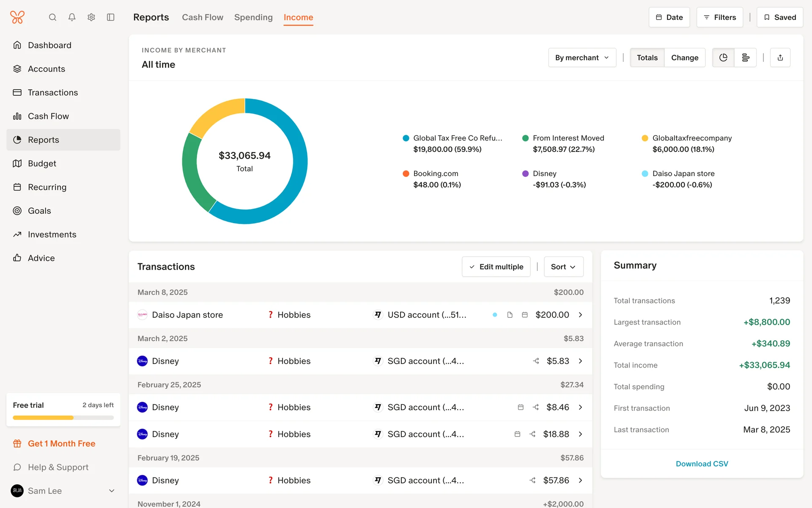Click the Get 1 Month Free offer
The width and height of the screenshot is (812, 508).
tap(61, 444)
